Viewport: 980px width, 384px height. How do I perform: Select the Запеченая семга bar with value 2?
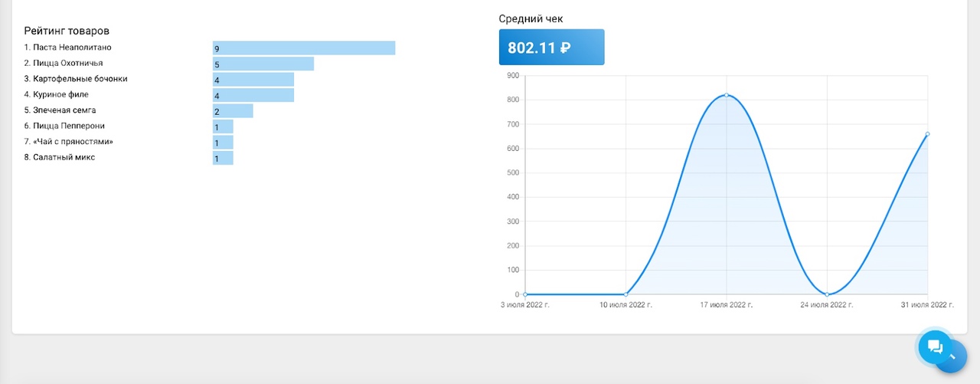coord(233,111)
